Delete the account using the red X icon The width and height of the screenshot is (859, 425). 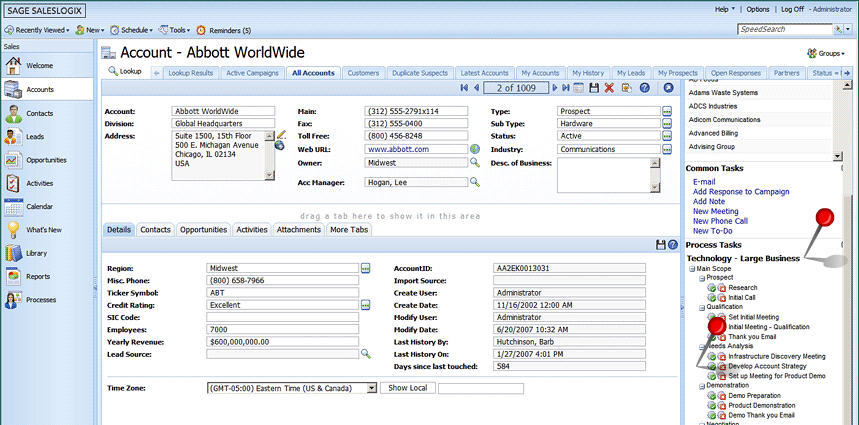coord(609,88)
